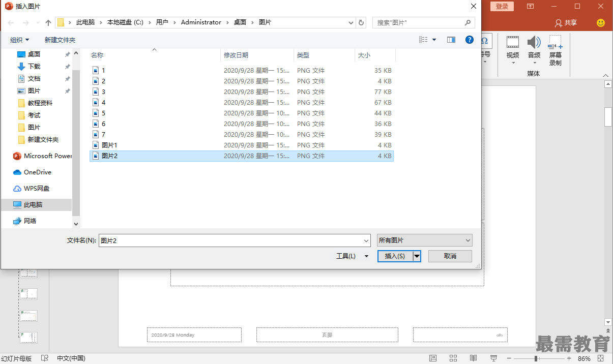Select 此电脑 in navigation pane

[37, 205]
